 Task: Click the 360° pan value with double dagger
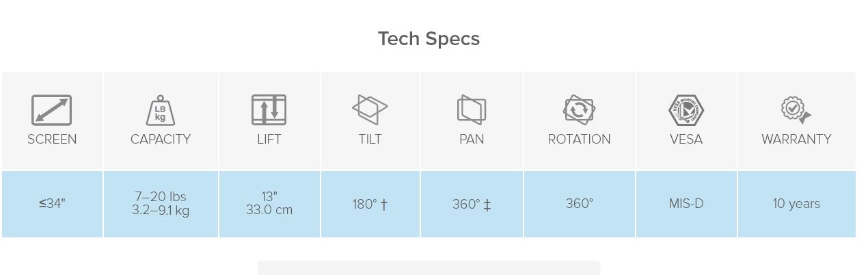tap(472, 204)
